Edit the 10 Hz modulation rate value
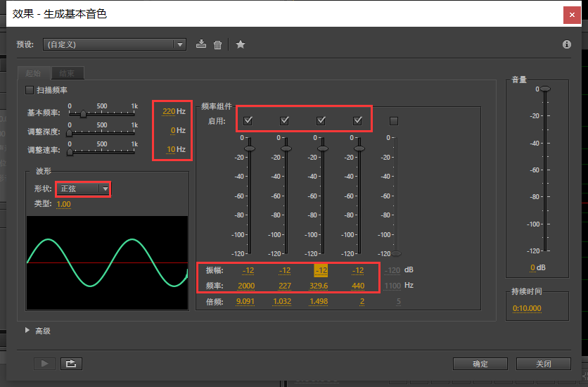Viewport: 588px width, 387px height. click(171, 149)
